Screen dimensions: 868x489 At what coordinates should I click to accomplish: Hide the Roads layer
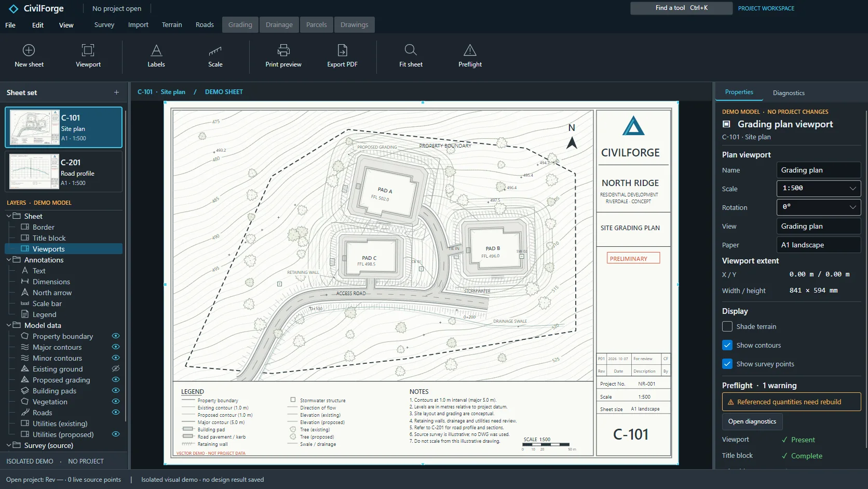(116, 413)
